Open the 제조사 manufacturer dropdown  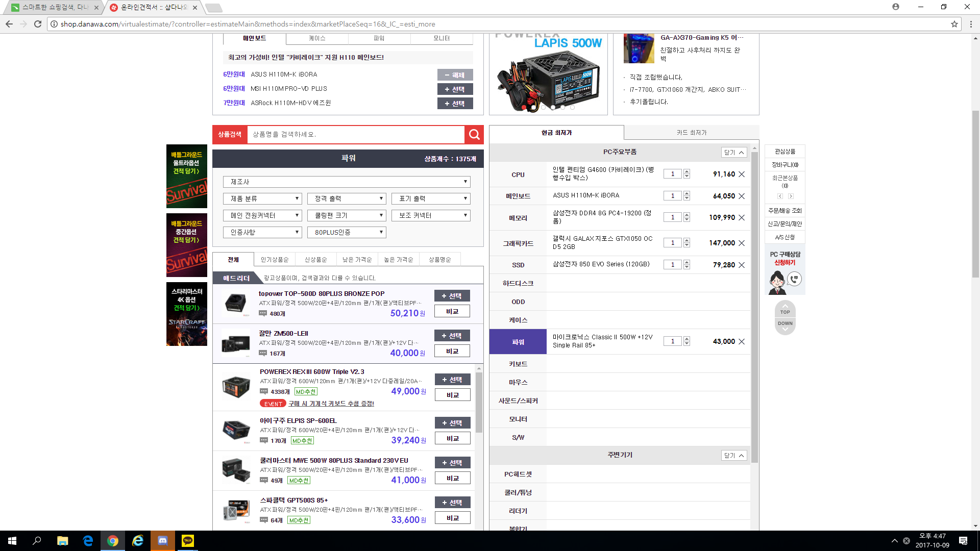click(347, 182)
